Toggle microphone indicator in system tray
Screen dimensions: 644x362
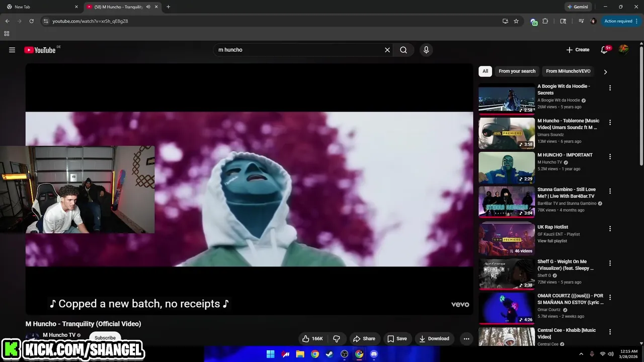click(x=592, y=354)
